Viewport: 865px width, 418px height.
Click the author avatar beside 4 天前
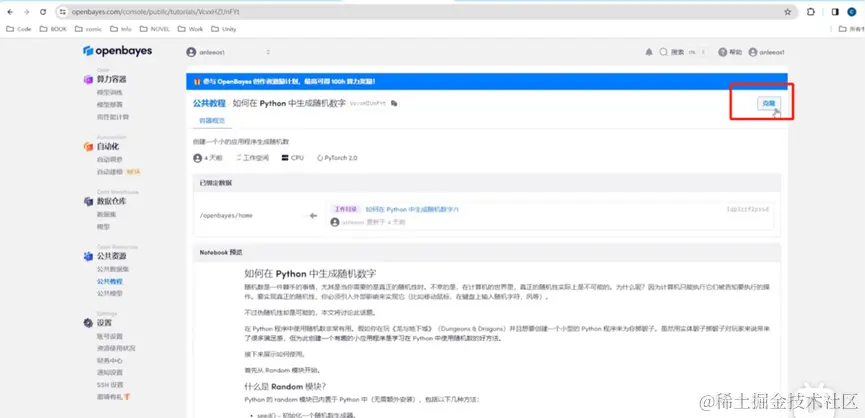coord(197,158)
